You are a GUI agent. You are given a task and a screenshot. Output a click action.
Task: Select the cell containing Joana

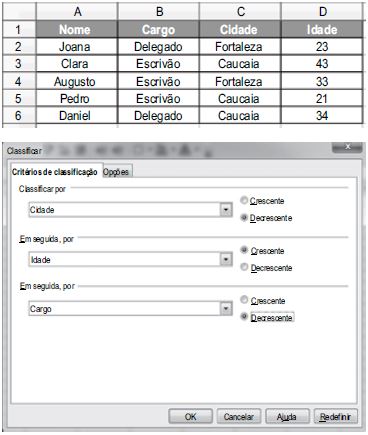[77, 47]
